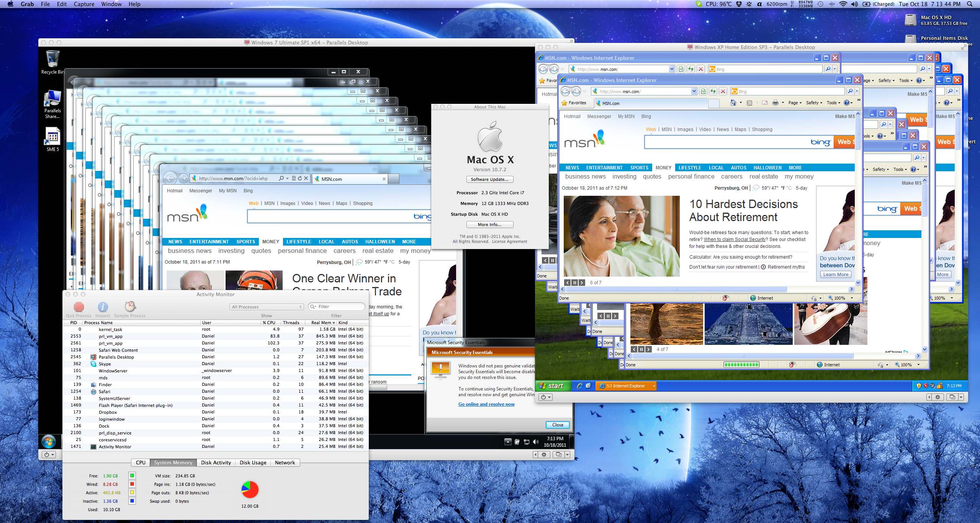Click the Apple menu icon
This screenshot has width=980, height=523.
(x=10, y=4)
